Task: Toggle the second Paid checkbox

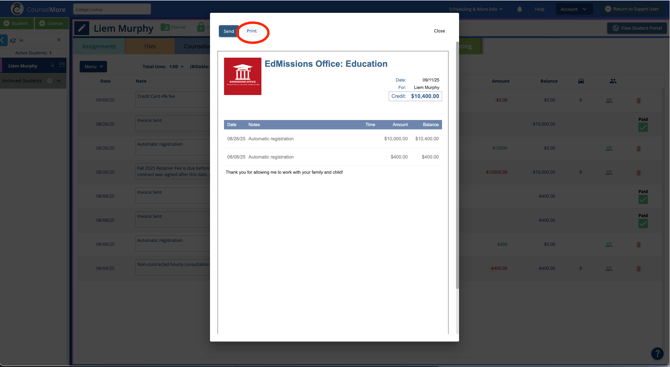Action: [x=643, y=200]
